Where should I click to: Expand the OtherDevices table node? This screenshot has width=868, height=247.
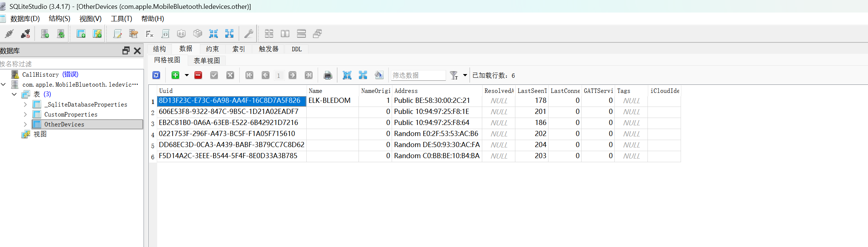pyautogui.click(x=25, y=124)
